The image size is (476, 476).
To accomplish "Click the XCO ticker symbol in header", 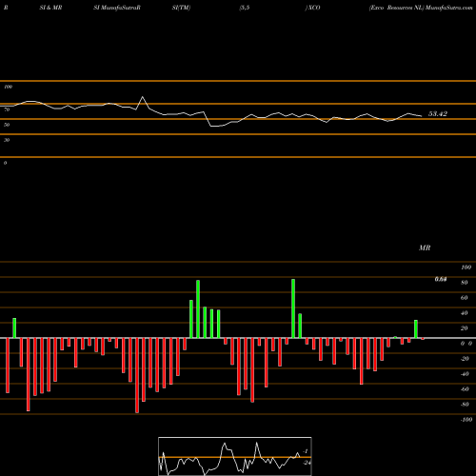I will pos(313,8).
